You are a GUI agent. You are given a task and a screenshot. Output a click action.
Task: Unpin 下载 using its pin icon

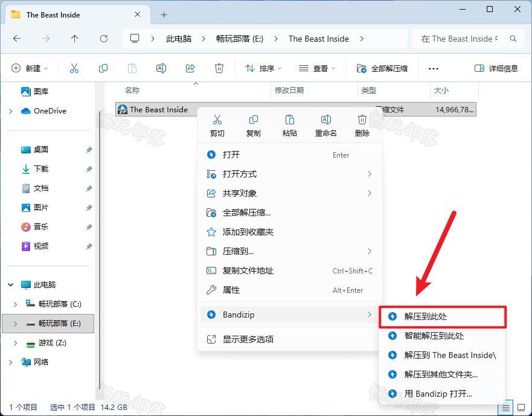(89, 169)
